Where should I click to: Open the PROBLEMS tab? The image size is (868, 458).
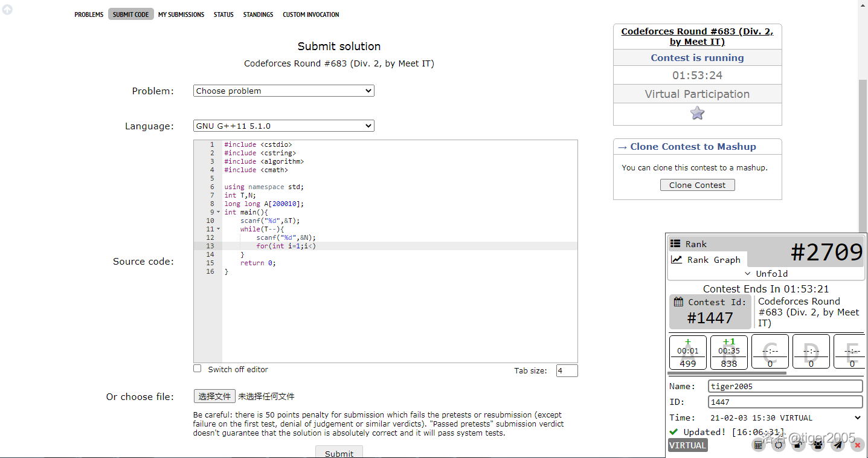89,15
